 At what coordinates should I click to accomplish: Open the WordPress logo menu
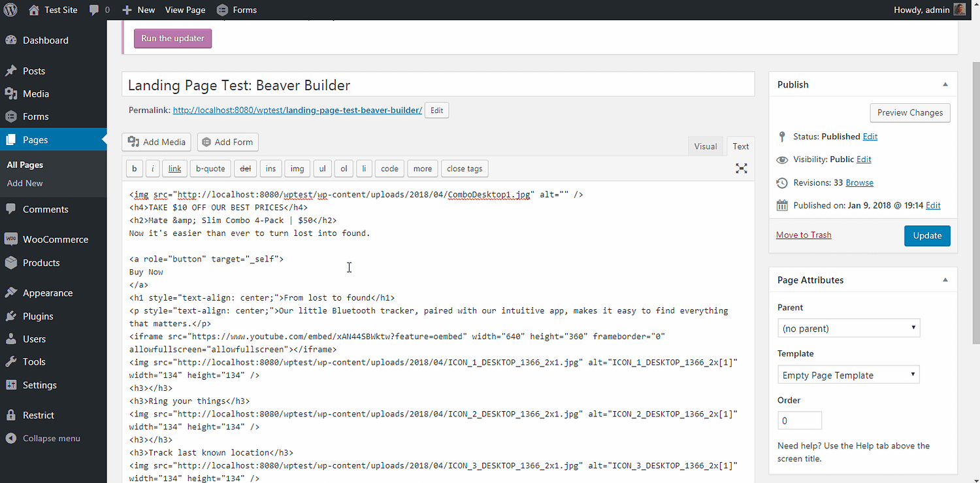tap(10, 10)
